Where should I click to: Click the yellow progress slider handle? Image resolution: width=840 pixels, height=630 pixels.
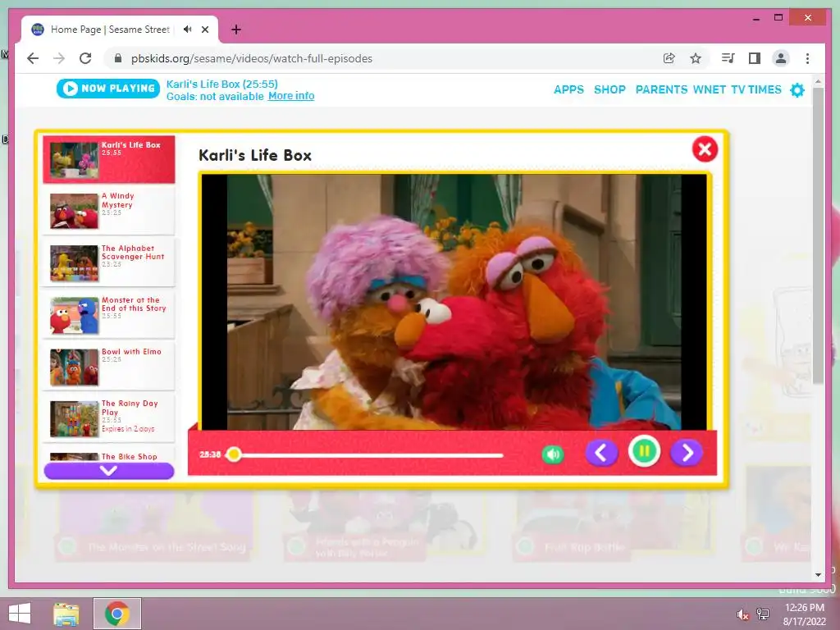234,454
